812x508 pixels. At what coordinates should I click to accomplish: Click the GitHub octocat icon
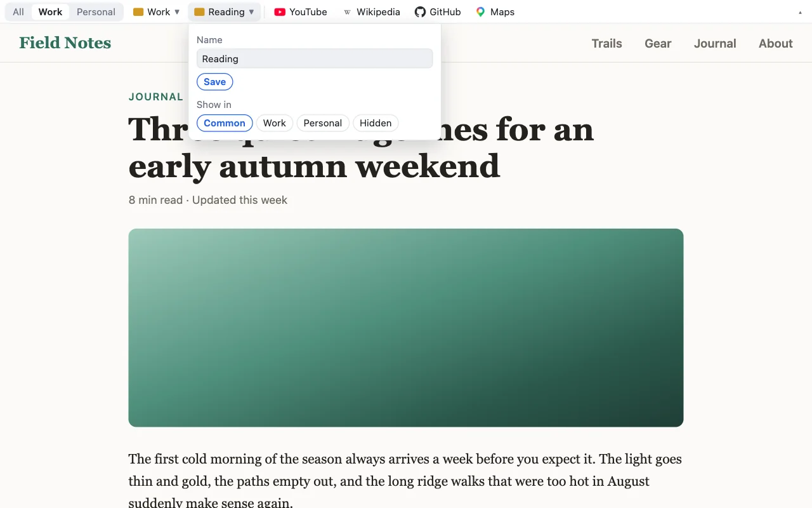pyautogui.click(x=420, y=12)
